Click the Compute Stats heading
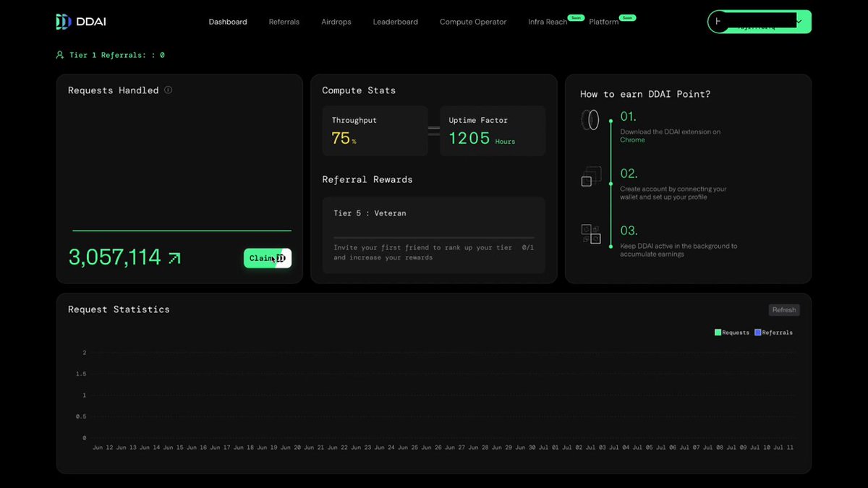This screenshot has height=488, width=868. click(359, 90)
